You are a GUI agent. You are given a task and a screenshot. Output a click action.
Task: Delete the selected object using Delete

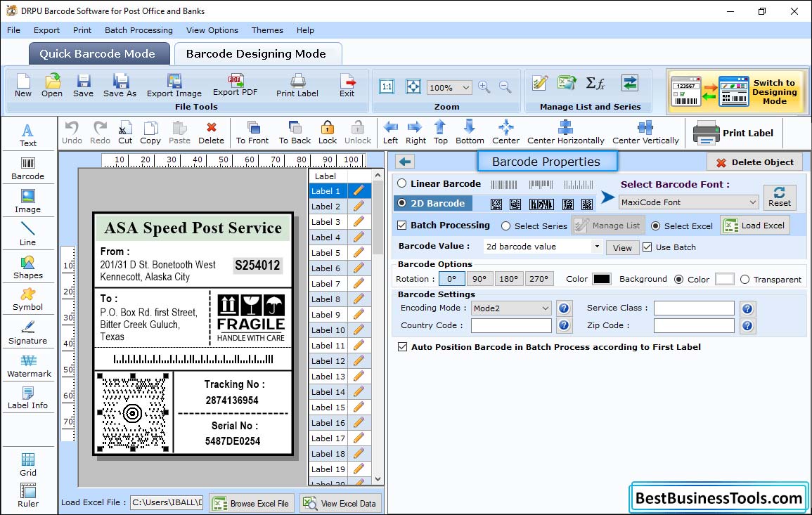pyautogui.click(x=212, y=133)
